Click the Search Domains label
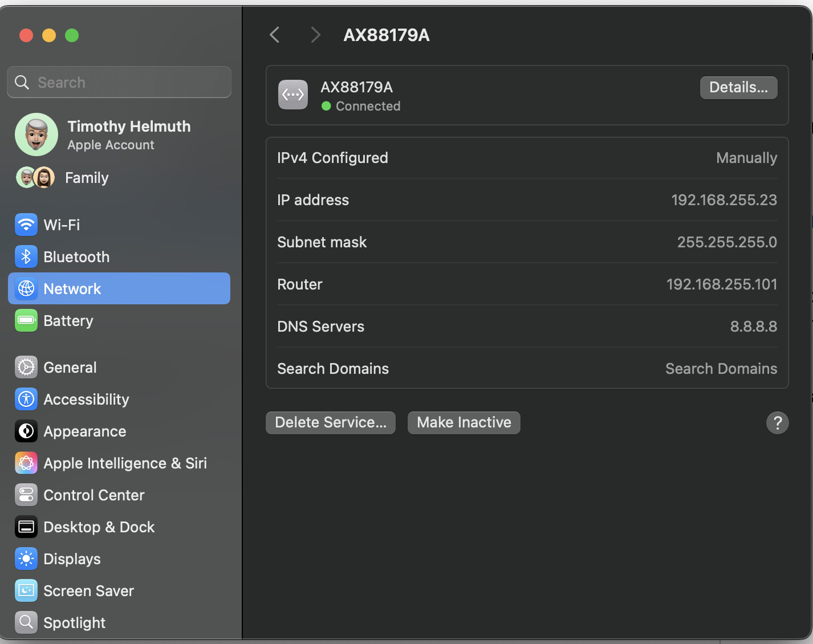 click(x=333, y=369)
